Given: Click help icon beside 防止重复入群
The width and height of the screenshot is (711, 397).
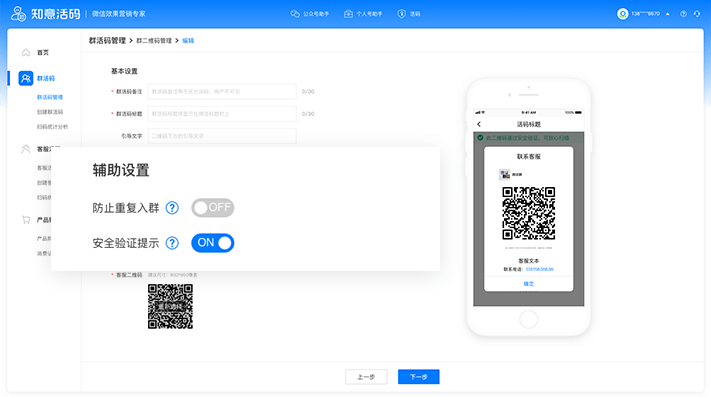Looking at the screenshot, I should [172, 208].
